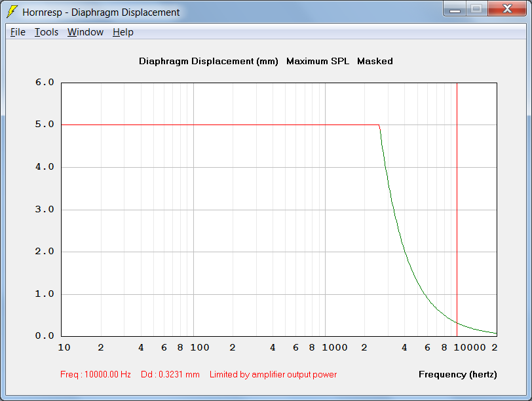The image size is (532, 401).
Task: Click the 0.0 y-axis label
Action: 45,336
